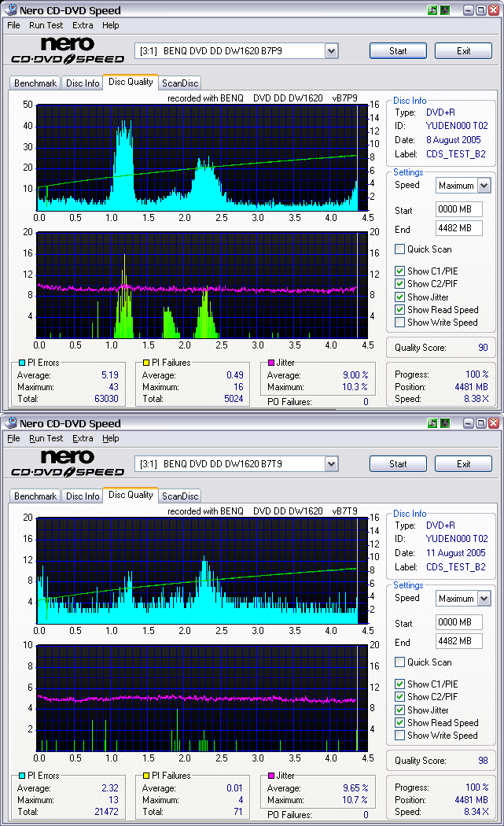Open the Run Test menu in B7P9 window
The width and height of the screenshot is (504, 826).
[x=46, y=25]
